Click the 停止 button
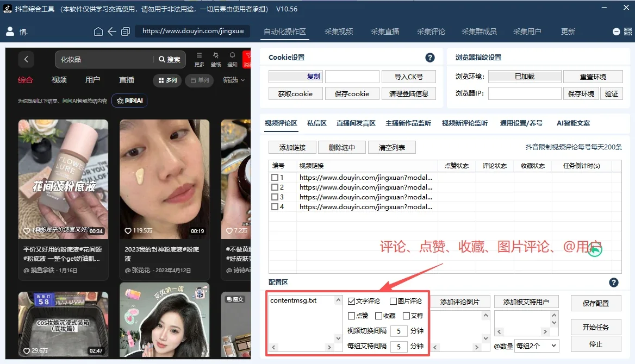Viewport: 635px width, 364px height. pos(596,344)
